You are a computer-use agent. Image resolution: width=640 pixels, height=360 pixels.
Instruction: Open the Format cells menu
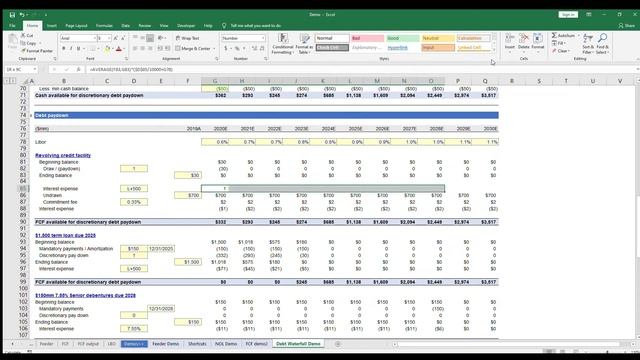[x=538, y=43]
